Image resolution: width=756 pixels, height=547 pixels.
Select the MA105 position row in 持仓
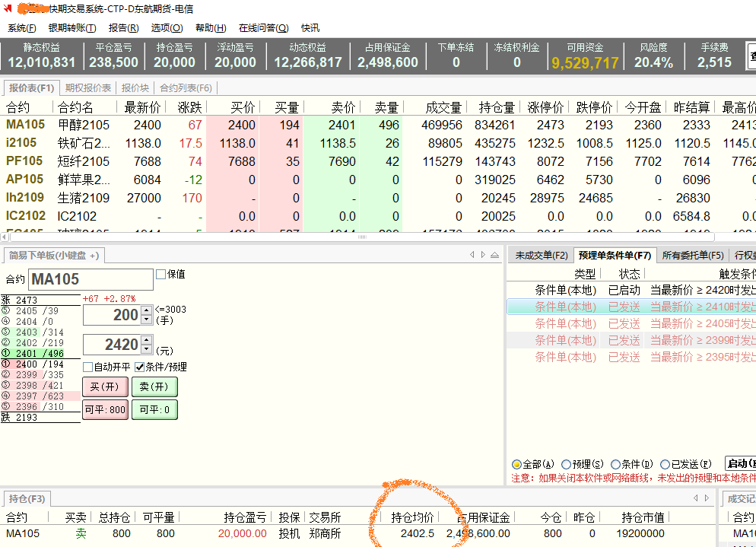coord(357,533)
